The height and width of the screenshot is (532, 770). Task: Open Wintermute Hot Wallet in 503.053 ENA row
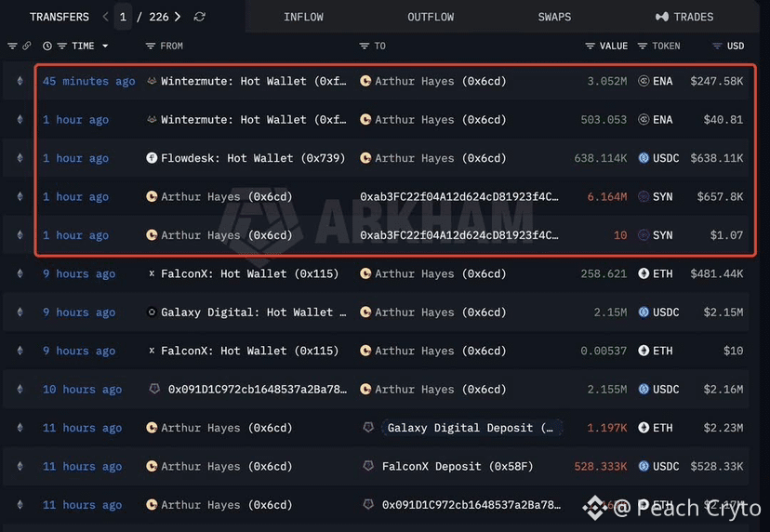tap(253, 119)
